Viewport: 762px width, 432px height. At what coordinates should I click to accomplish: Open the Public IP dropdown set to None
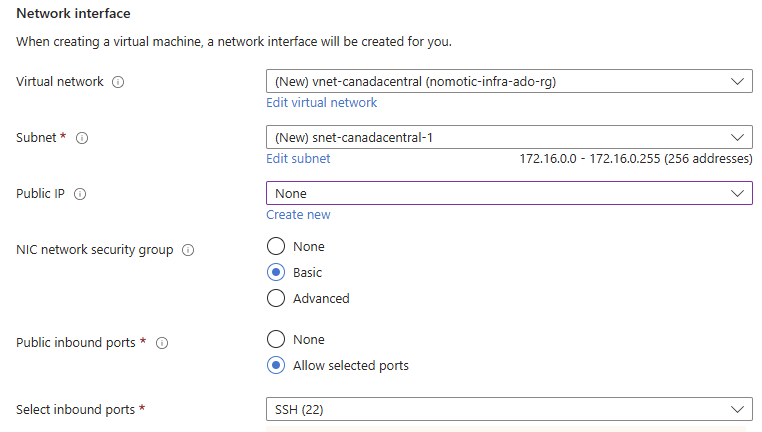click(x=509, y=193)
